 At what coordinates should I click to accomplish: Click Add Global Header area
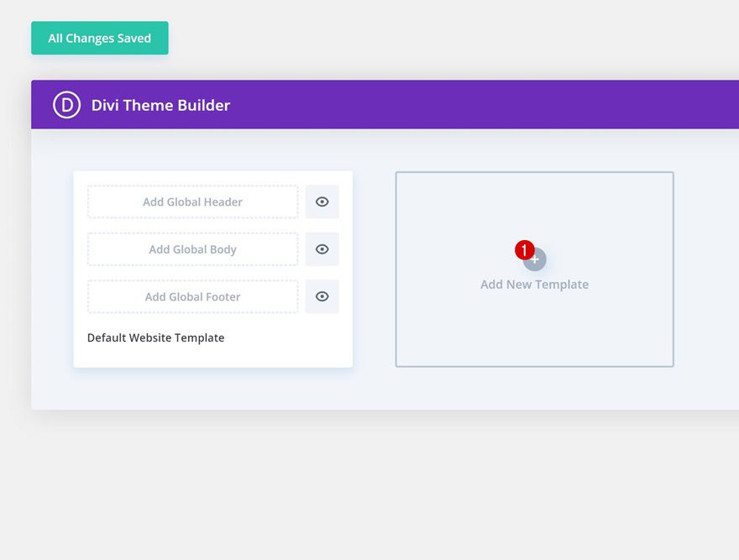[193, 201]
